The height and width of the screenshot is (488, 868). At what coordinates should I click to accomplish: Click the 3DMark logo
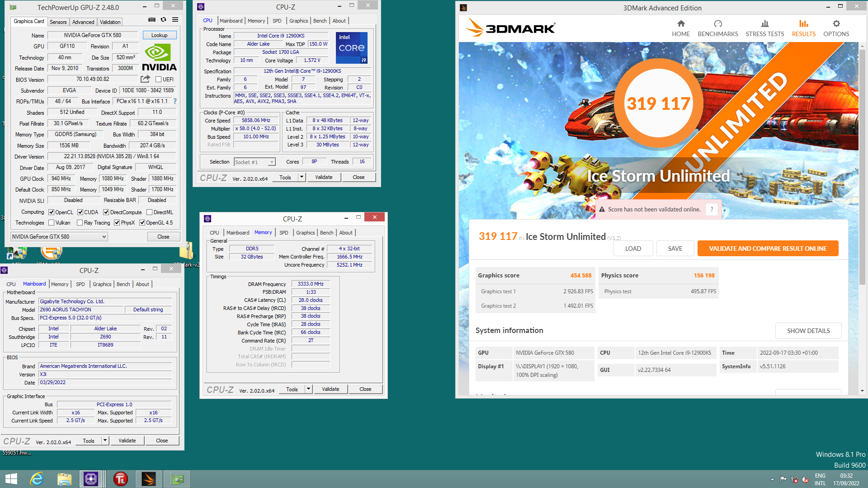pos(511,28)
